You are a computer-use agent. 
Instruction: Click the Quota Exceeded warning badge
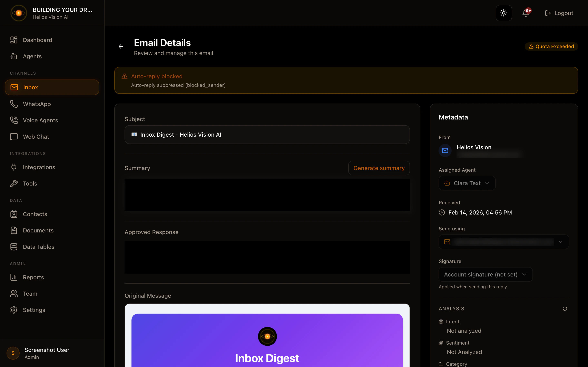551,46
